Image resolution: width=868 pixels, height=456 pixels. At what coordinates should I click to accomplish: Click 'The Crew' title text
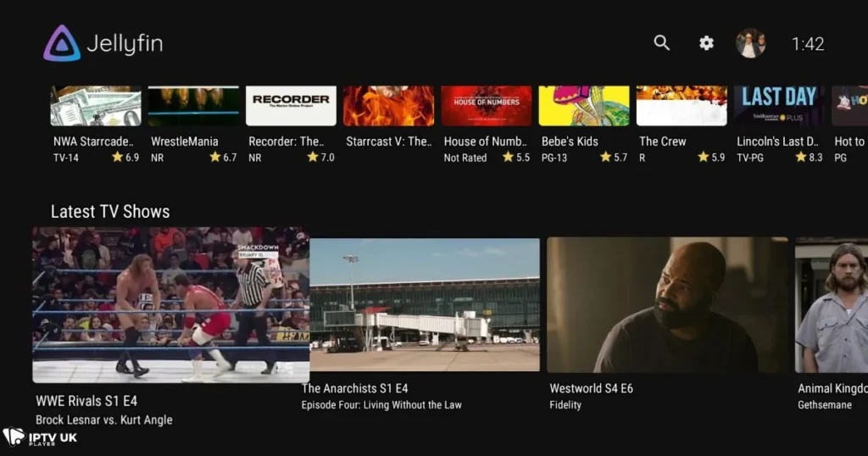(x=663, y=142)
